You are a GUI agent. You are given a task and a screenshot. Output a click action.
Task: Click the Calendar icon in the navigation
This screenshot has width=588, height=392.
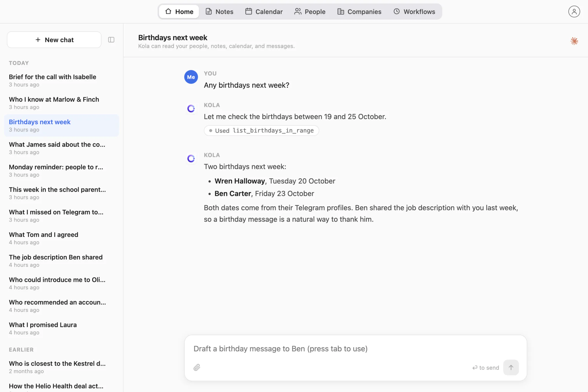249,11
